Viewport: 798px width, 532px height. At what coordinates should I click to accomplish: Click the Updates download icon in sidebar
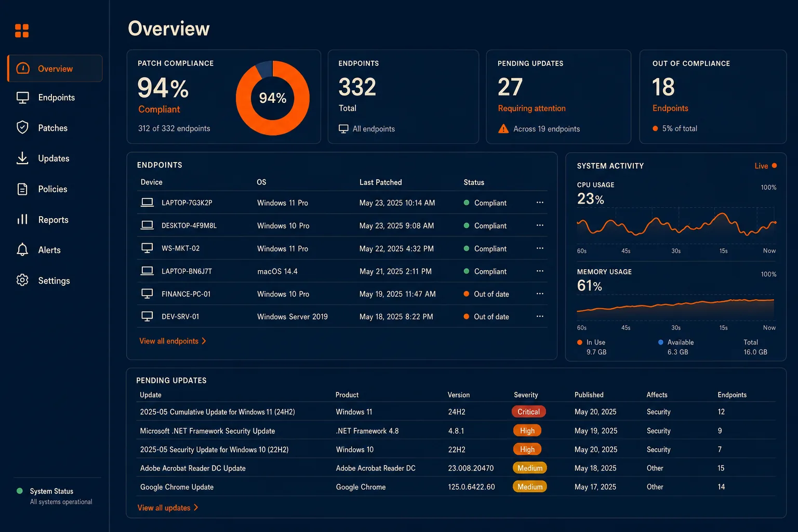pos(22,158)
